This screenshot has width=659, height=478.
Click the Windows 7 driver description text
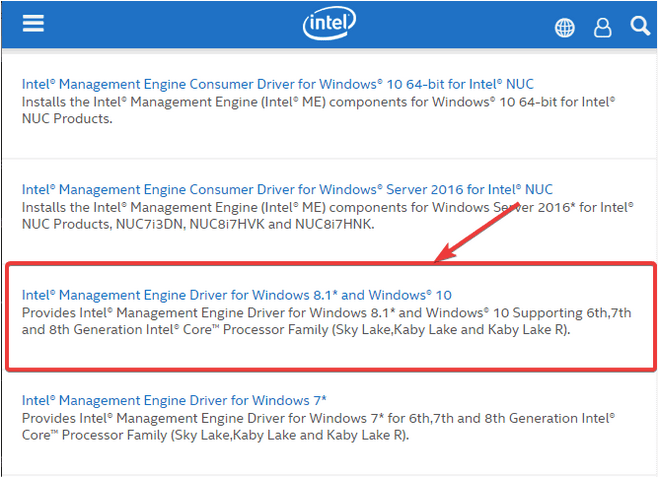pos(318,427)
